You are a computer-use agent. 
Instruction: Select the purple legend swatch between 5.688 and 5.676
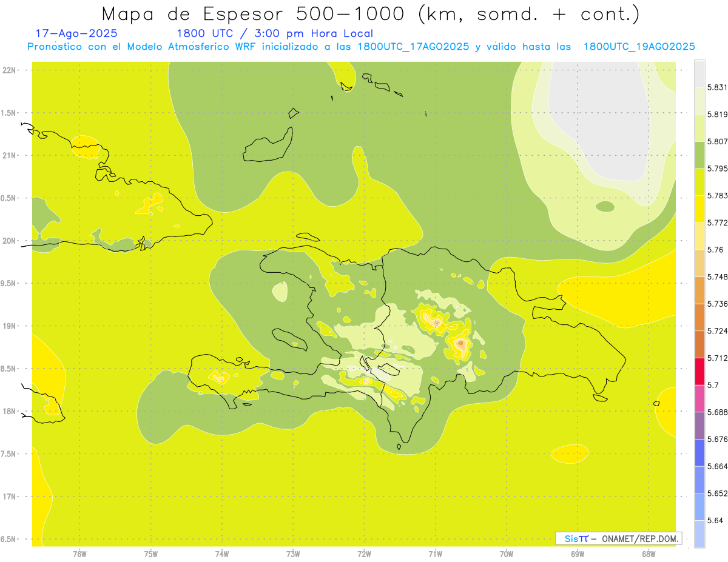click(699, 426)
